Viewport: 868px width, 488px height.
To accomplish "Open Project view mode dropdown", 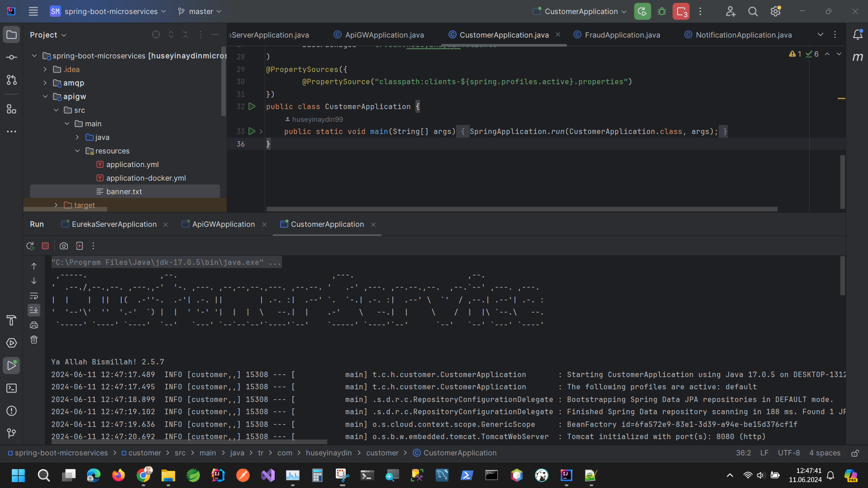I will 48,35.
